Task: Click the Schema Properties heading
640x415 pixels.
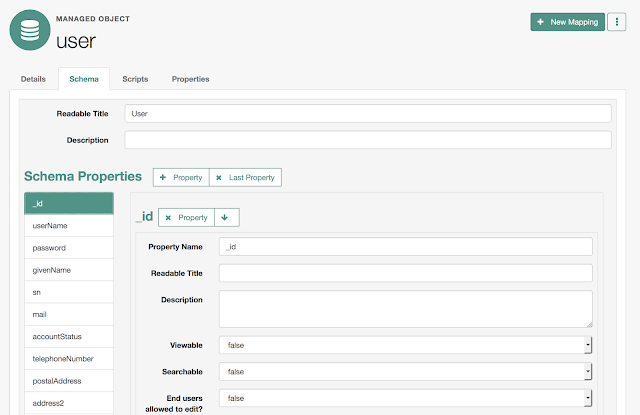Action: (x=83, y=176)
